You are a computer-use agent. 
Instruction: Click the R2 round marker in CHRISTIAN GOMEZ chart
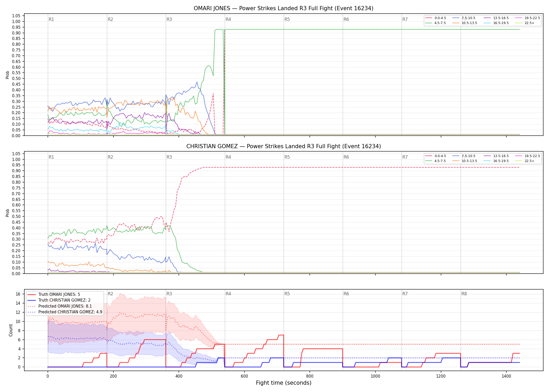pos(110,157)
